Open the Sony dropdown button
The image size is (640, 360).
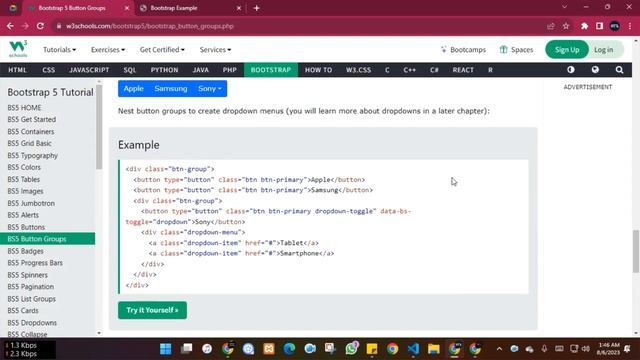pyautogui.click(x=210, y=89)
